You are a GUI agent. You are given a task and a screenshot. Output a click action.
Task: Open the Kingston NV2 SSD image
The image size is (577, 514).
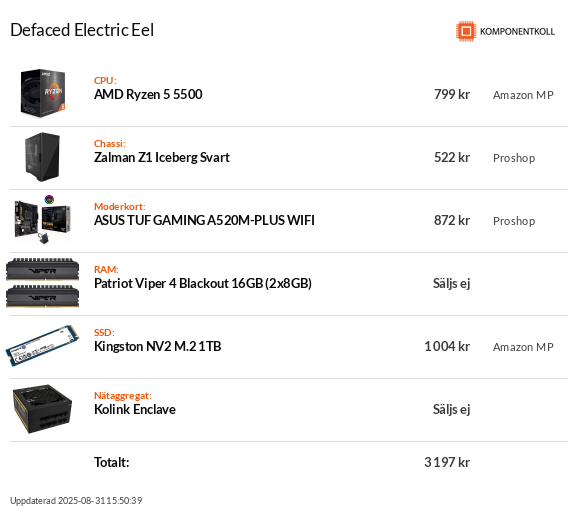[42, 346]
